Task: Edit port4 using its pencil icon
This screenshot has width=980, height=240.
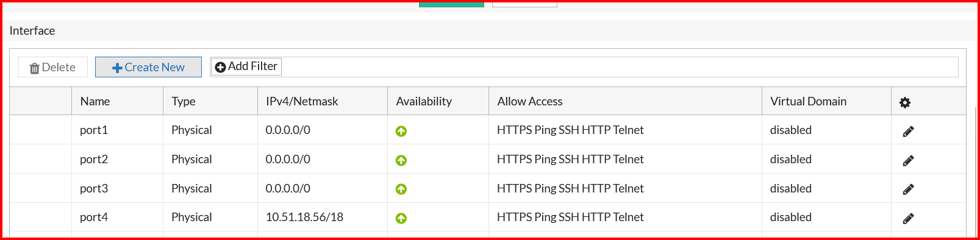Action: tap(908, 218)
